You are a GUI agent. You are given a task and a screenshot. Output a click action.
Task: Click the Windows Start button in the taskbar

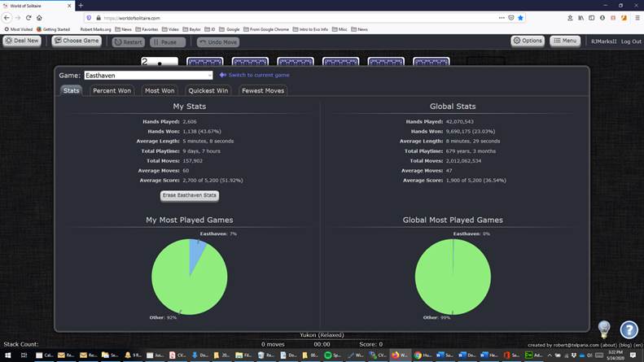[7, 355]
